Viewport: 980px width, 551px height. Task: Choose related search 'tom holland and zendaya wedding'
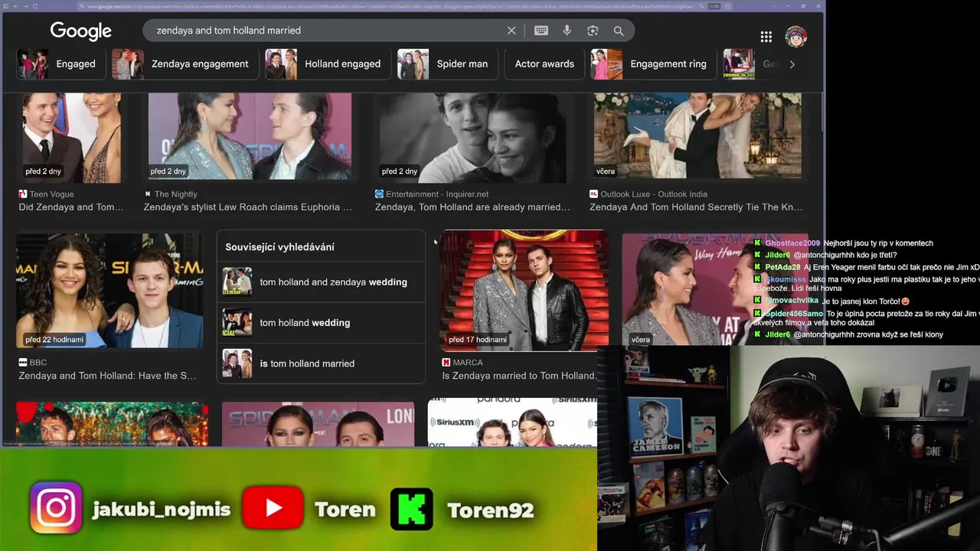coord(321,282)
